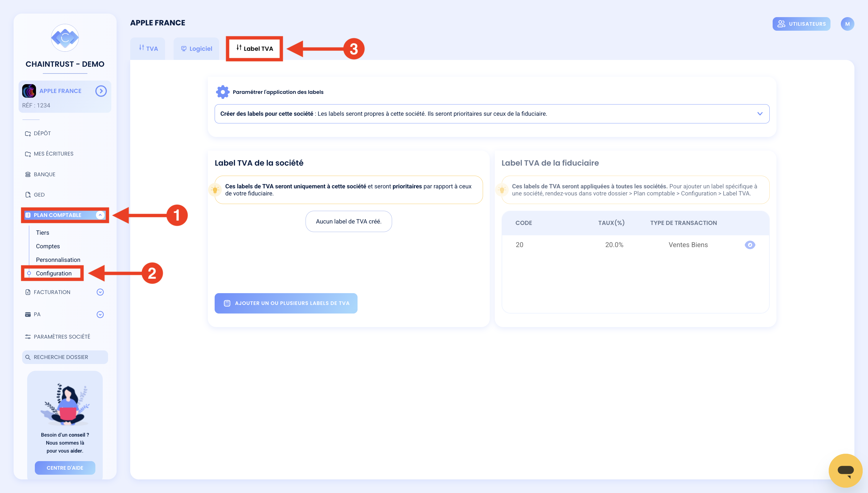Image resolution: width=868 pixels, height=493 pixels.
Task: Open Paramètres Société page
Action: [62, 337]
